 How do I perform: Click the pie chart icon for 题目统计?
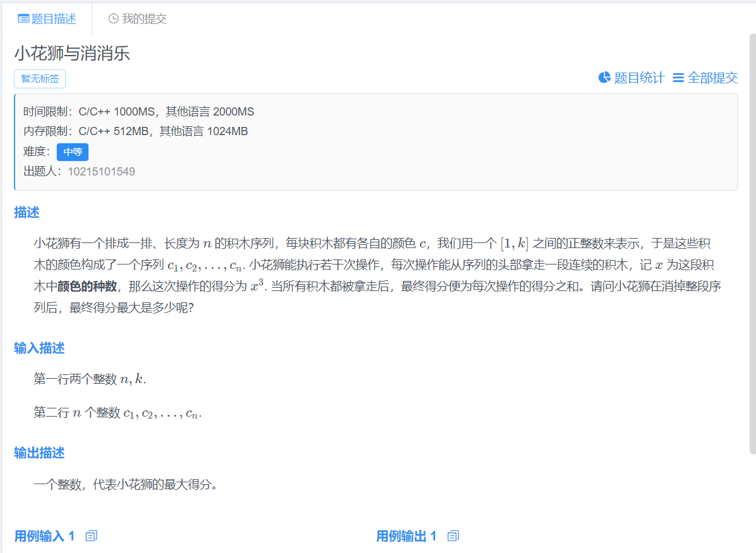click(x=604, y=78)
